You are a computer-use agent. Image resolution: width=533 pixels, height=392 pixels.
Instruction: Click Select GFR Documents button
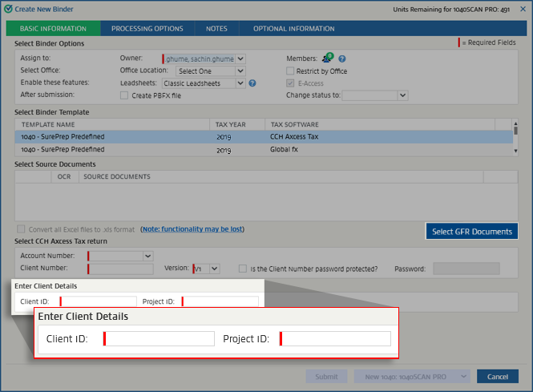472,232
